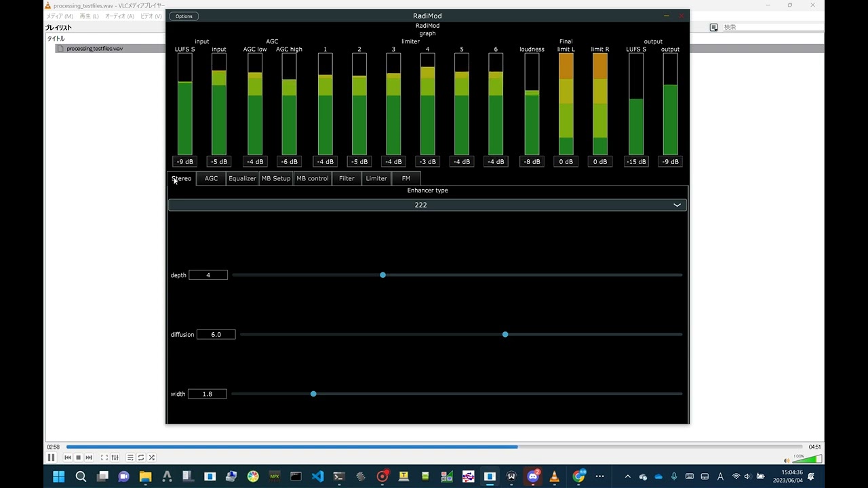The height and width of the screenshot is (488, 868).
Task: Expand the Enhancer type dropdown
Action: pos(427,205)
